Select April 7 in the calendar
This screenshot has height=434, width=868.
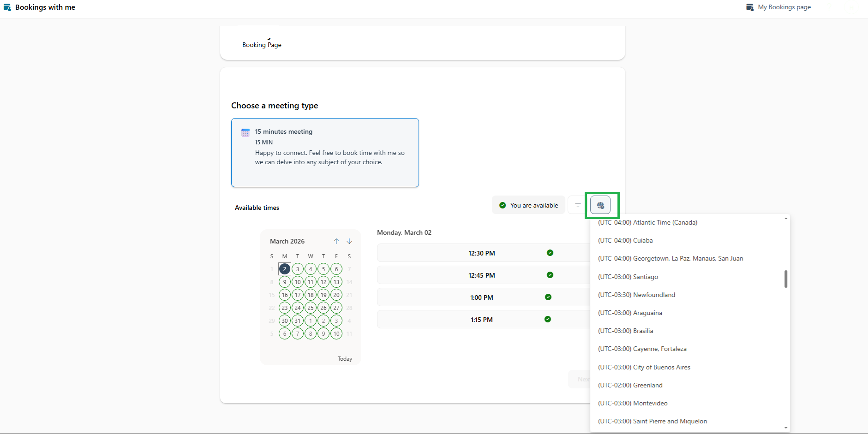coord(298,333)
